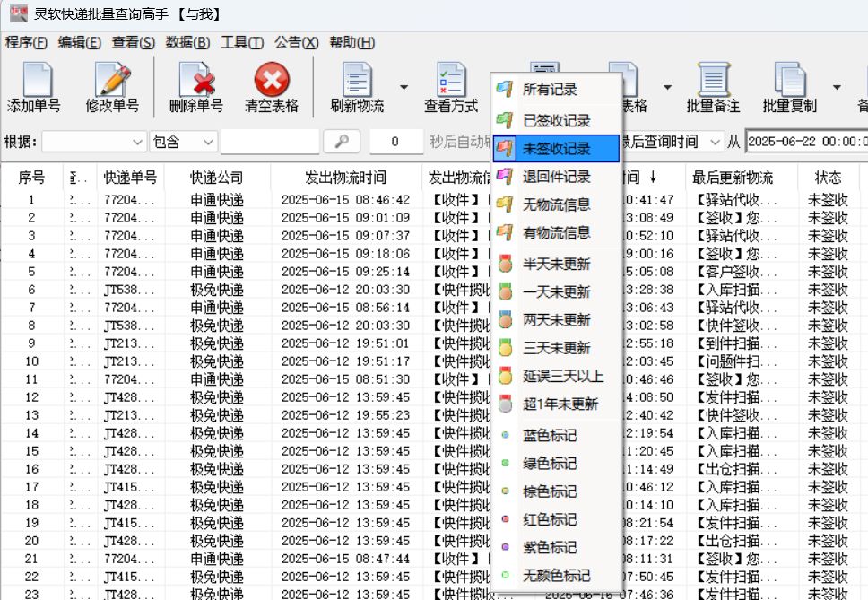This screenshot has height=600, width=868.
Task: Open the 查看(S) menu
Action: point(134,43)
